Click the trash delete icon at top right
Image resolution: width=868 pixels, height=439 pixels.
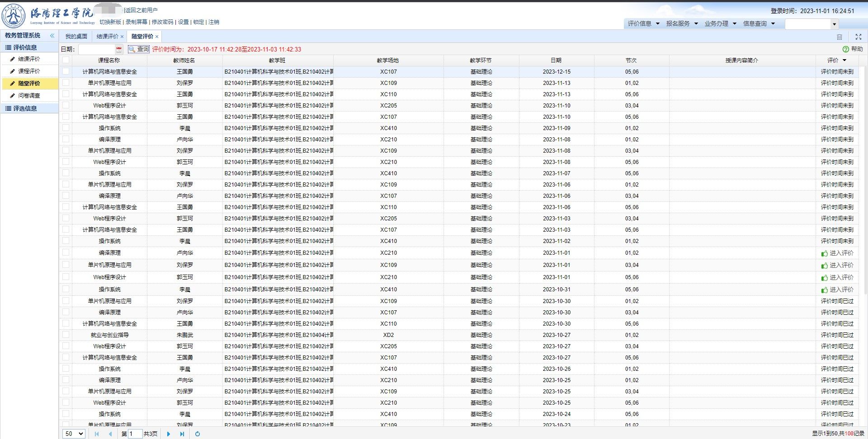point(839,37)
